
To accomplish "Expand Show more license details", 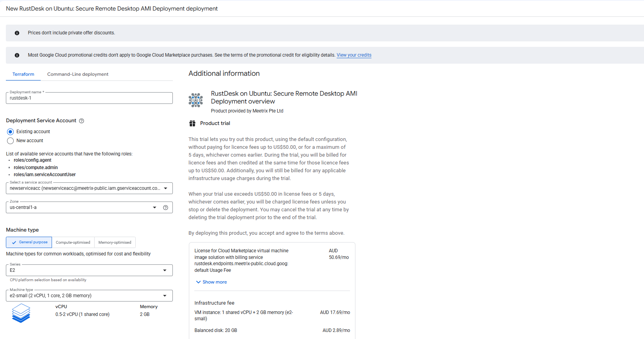I will tap(211, 282).
